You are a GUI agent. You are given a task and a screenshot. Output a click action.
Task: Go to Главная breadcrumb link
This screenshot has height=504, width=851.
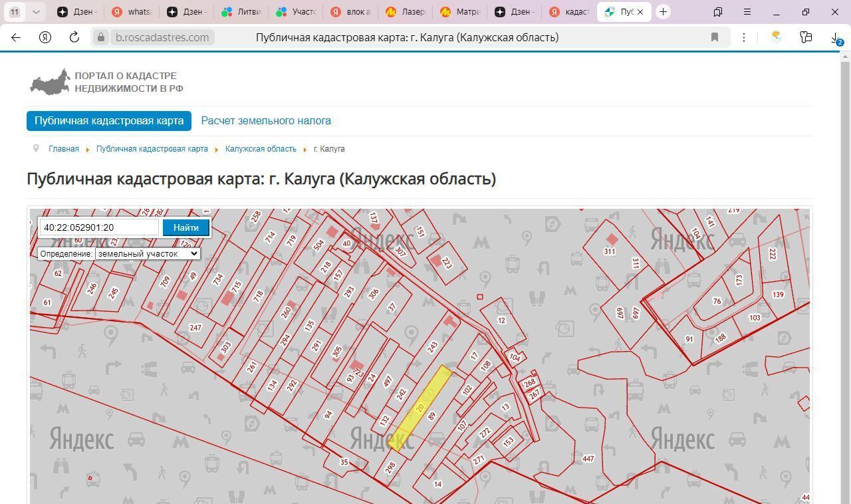64,149
